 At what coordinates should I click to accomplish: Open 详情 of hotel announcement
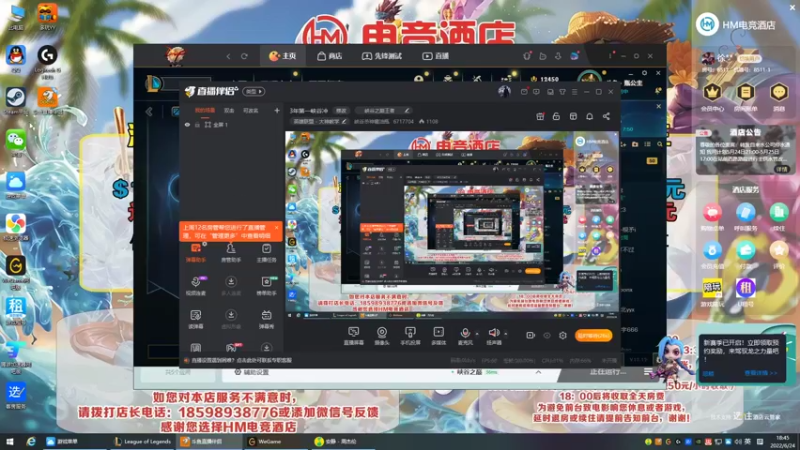(781, 169)
